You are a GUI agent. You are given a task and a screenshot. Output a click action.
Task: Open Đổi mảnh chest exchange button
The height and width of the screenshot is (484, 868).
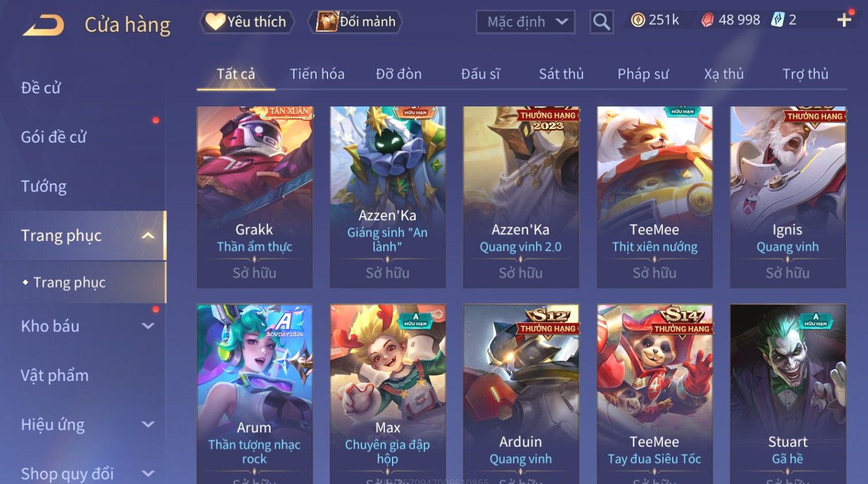click(x=355, y=22)
